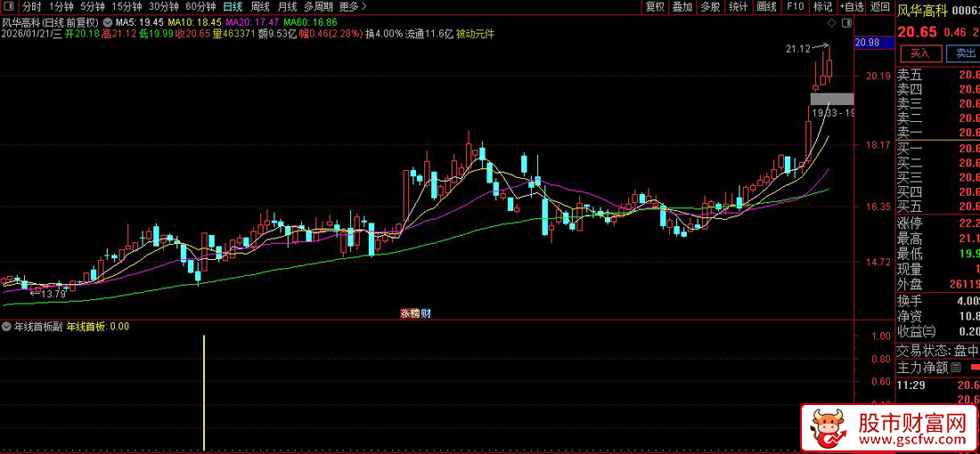This screenshot has height=454, width=980.
Task: Switch to the 周线 weekly chart
Action: (x=259, y=7)
